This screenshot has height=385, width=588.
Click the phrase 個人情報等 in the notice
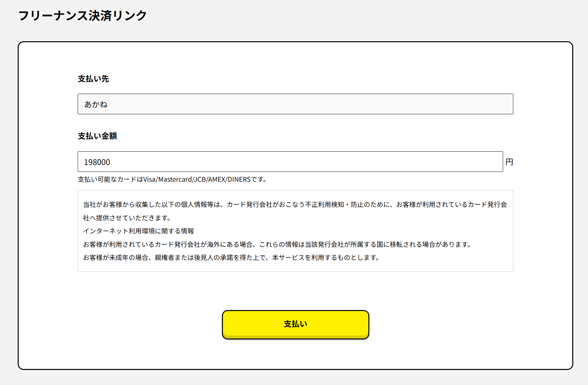point(197,205)
